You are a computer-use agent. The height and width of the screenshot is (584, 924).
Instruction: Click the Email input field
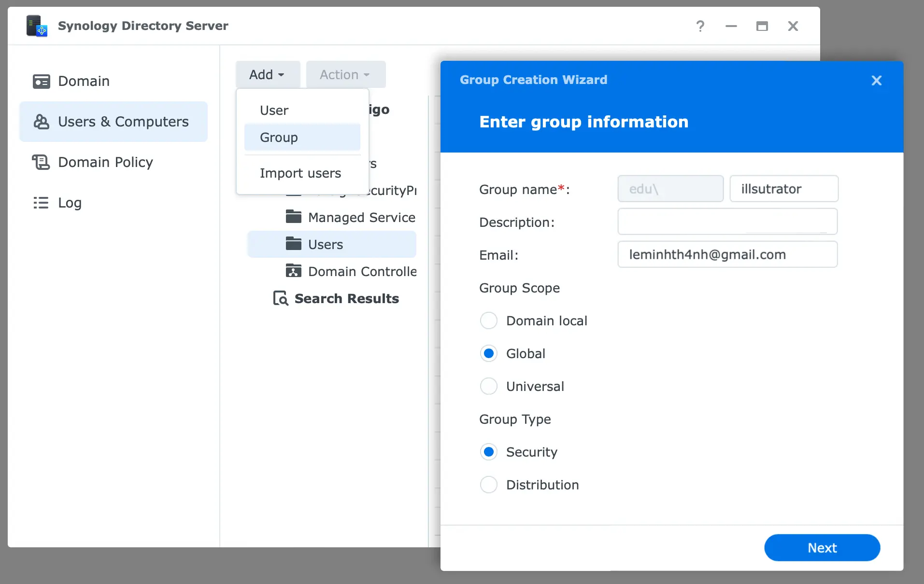pos(727,254)
